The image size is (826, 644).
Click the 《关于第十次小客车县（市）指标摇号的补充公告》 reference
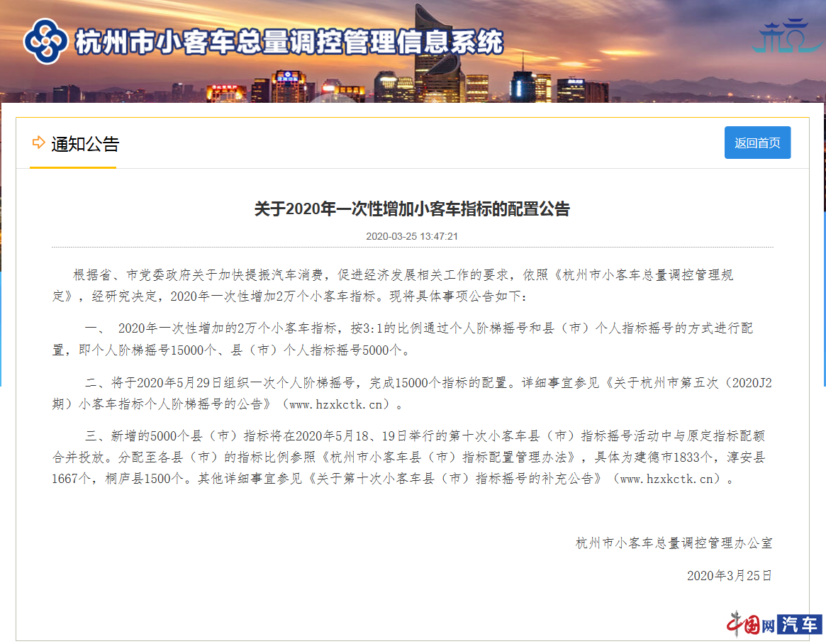[x=457, y=479]
